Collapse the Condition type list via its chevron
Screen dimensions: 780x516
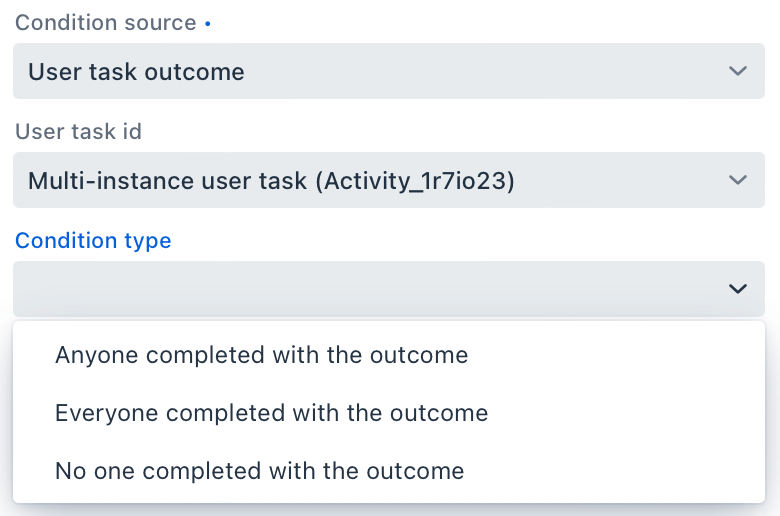coord(738,289)
